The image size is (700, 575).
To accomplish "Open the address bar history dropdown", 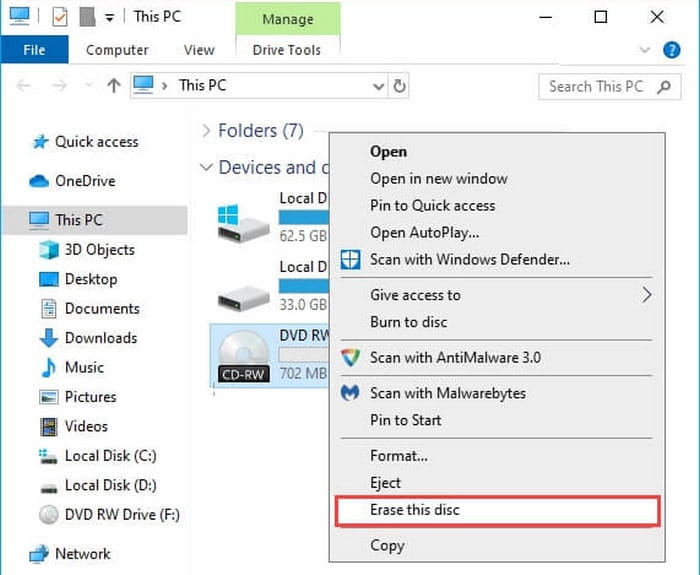I will point(377,86).
